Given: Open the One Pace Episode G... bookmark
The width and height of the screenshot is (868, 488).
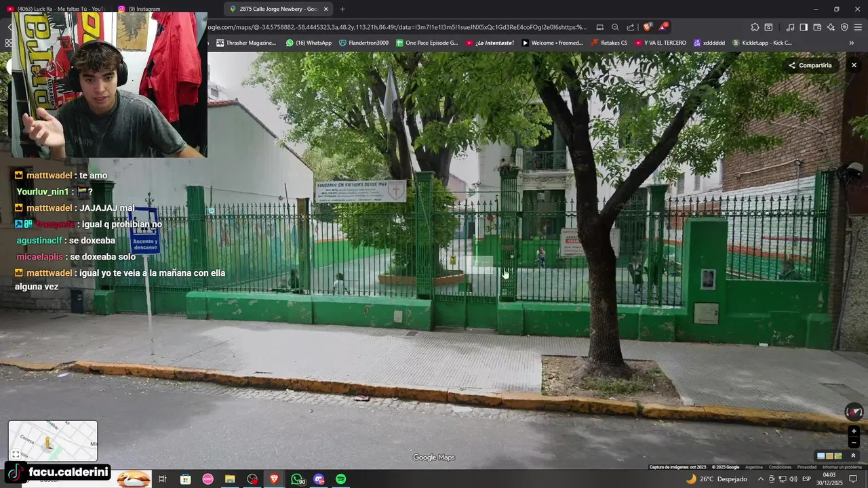Looking at the screenshot, I should pyautogui.click(x=427, y=43).
